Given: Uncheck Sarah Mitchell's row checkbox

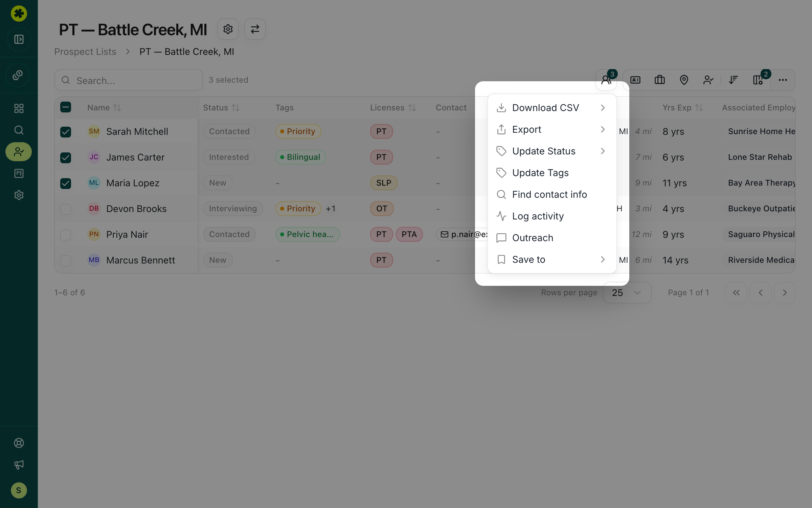Looking at the screenshot, I should [66, 132].
